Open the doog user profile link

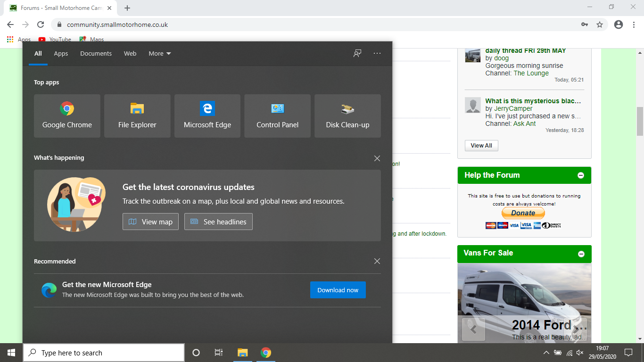(x=502, y=58)
